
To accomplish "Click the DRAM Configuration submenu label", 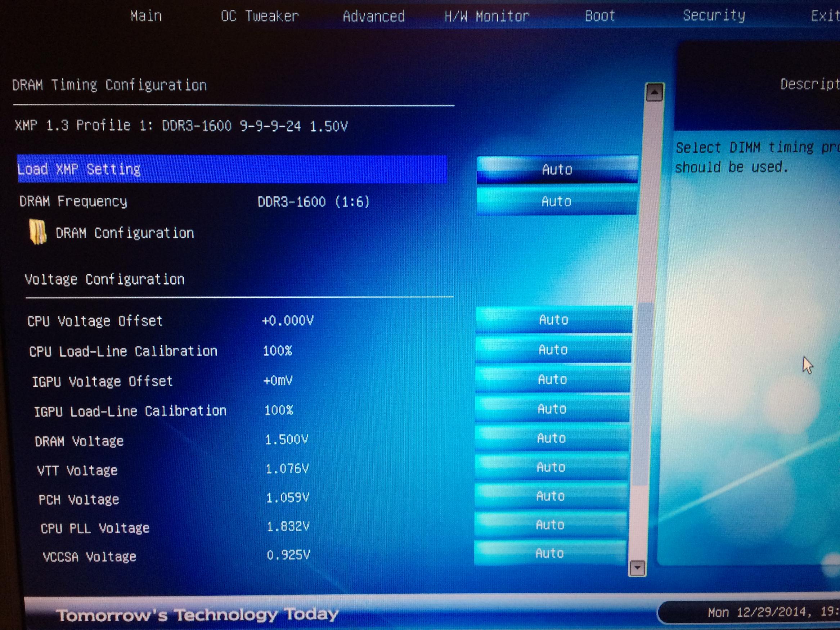I will tap(125, 233).
